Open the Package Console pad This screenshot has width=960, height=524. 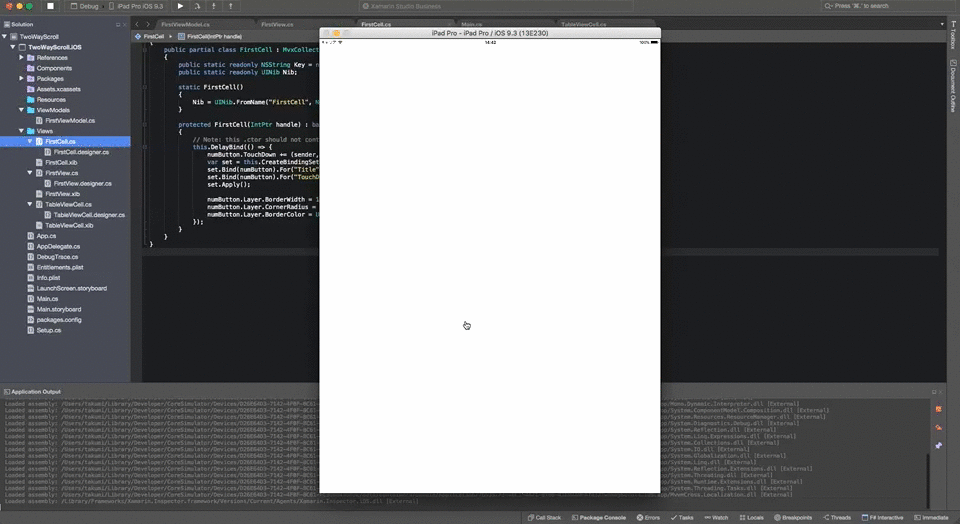coord(599,518)
